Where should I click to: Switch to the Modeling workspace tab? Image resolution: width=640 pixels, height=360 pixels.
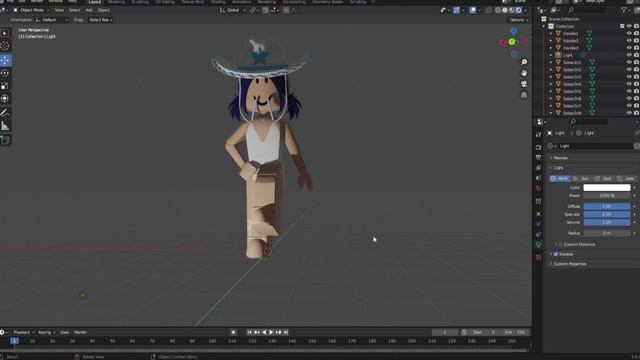(x=116, y=2)
